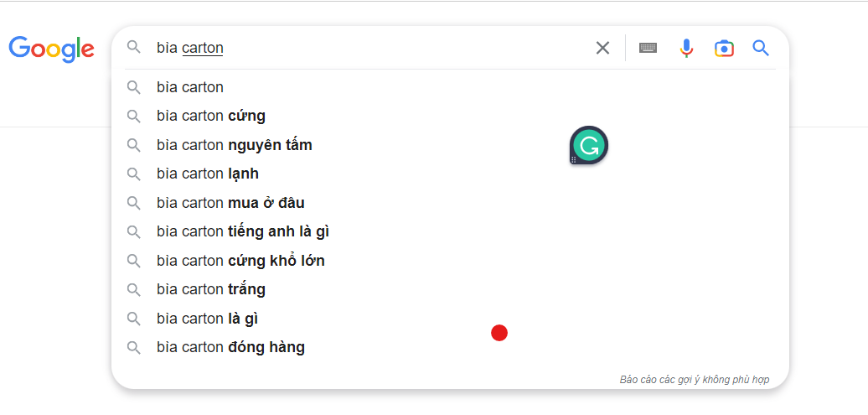Open 'Báo cáo các gợi ý không phù hợp' link
This screenshot has width=868, height=415.
pos(694,380)
